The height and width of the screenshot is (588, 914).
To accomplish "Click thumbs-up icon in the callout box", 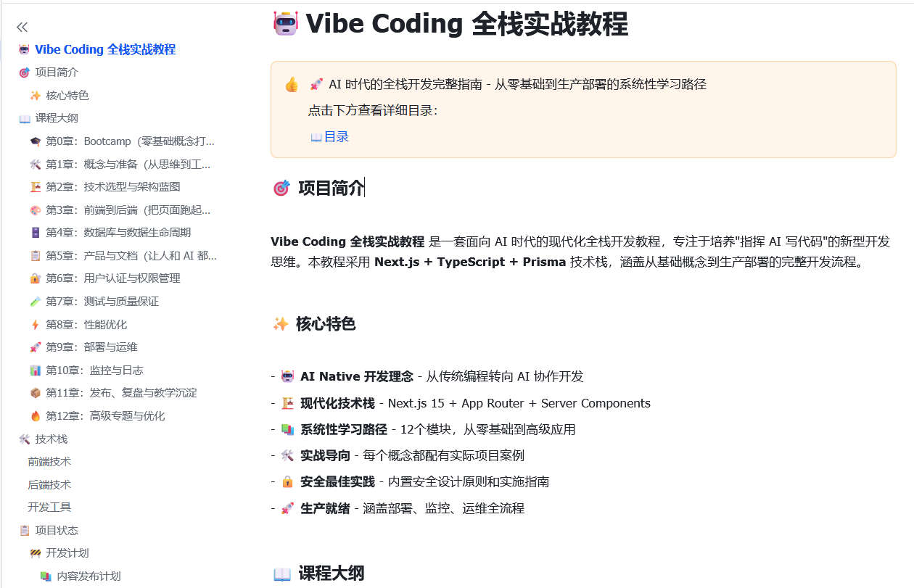I will click(x=292, y=85).
